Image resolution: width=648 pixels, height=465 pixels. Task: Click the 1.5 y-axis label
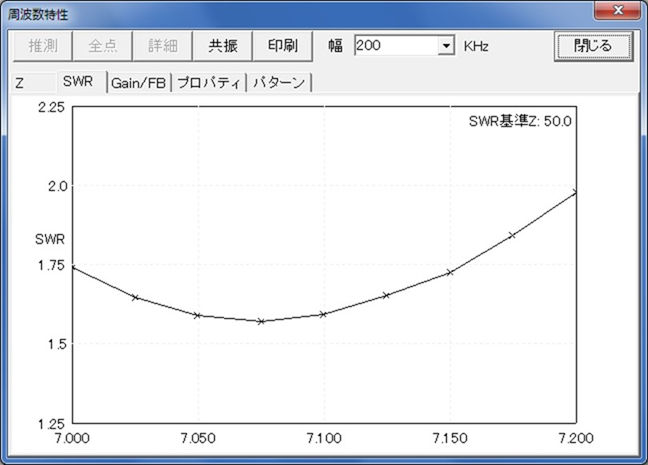coord(57,344)
